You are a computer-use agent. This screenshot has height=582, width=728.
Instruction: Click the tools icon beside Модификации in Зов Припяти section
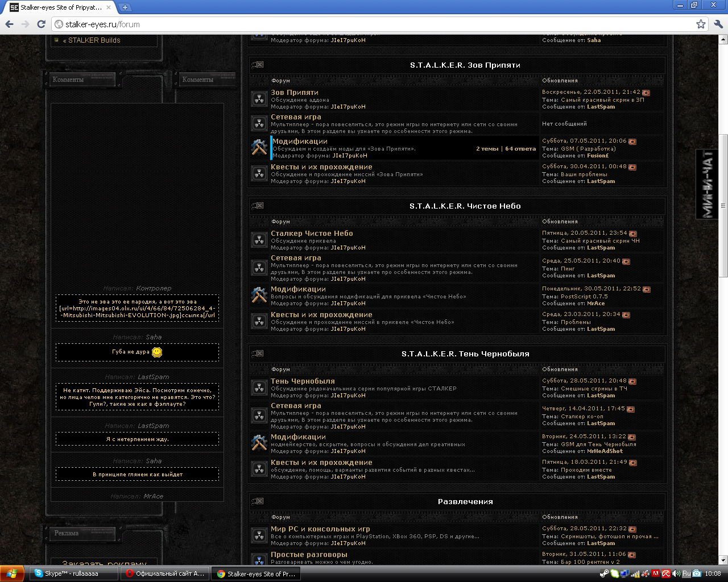point(259,148)
